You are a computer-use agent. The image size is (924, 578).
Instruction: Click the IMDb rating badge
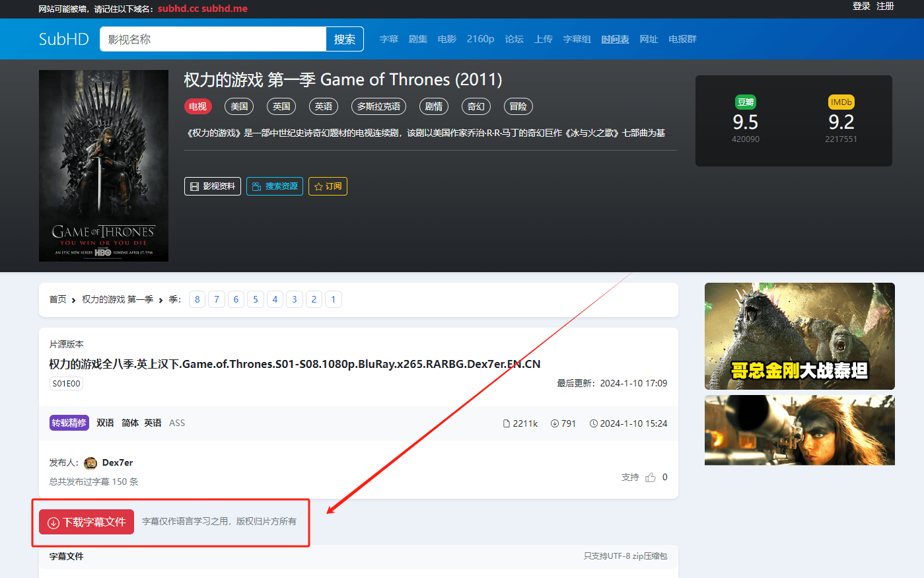tap(841, 102)
